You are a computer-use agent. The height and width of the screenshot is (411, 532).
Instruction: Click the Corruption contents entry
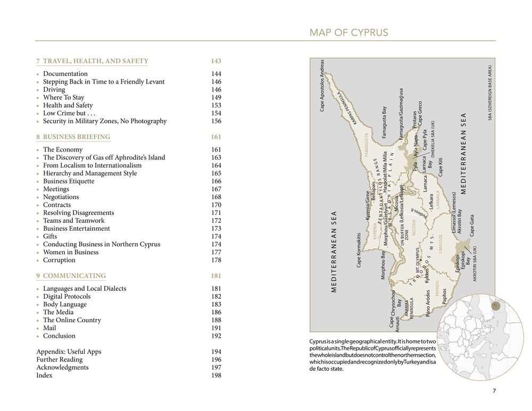tap(59, 260)
